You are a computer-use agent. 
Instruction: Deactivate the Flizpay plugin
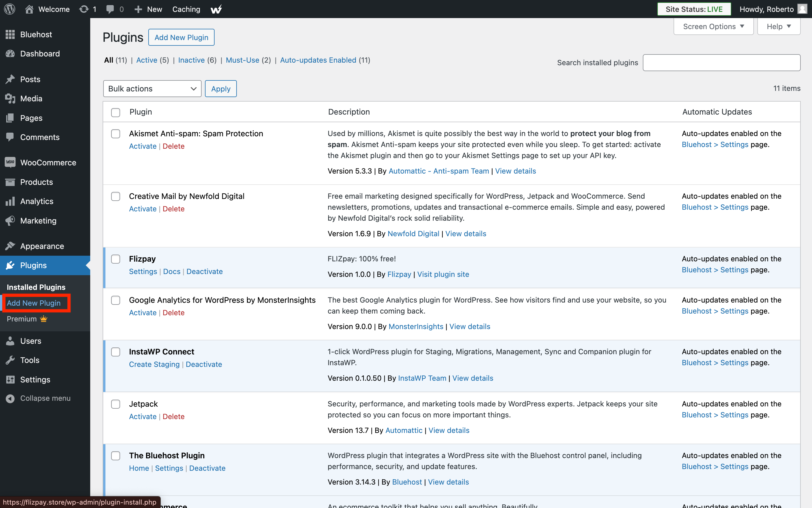[204, 271]
